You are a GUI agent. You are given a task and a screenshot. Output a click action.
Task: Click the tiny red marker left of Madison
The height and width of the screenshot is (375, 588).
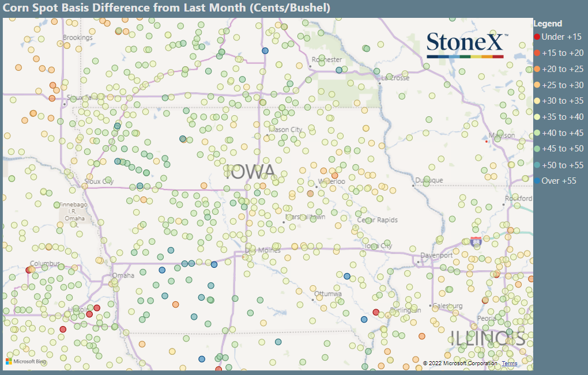(x=487, y=141)
